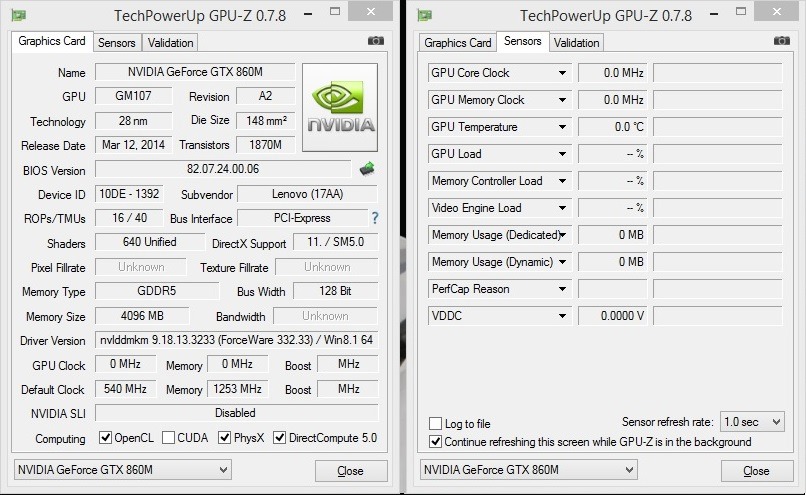The image size is (806, 495).
Task: Enable the Log to file checkbox
Action: (435, 424)
